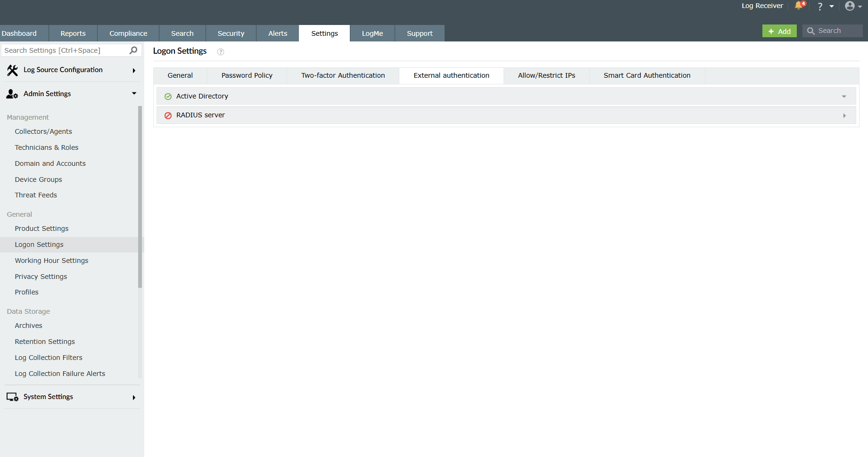Screen dimensions: 868x457
Task: Open Working Hour Settings
Action: [x=51, y=261]
